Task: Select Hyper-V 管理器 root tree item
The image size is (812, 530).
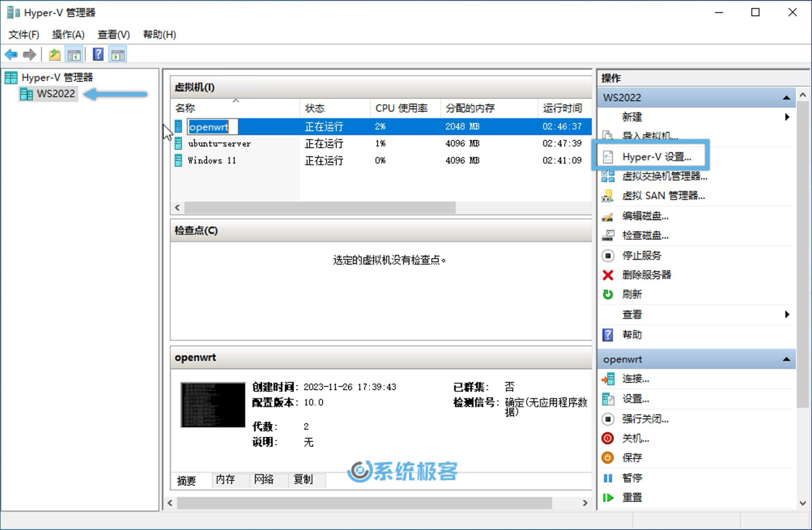Action: coord(57,77)
